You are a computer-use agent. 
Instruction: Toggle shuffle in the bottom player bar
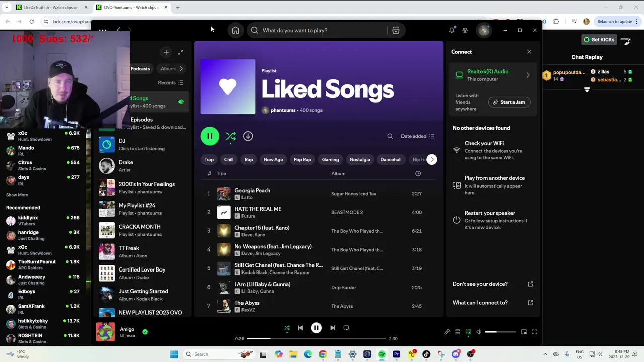287,328
